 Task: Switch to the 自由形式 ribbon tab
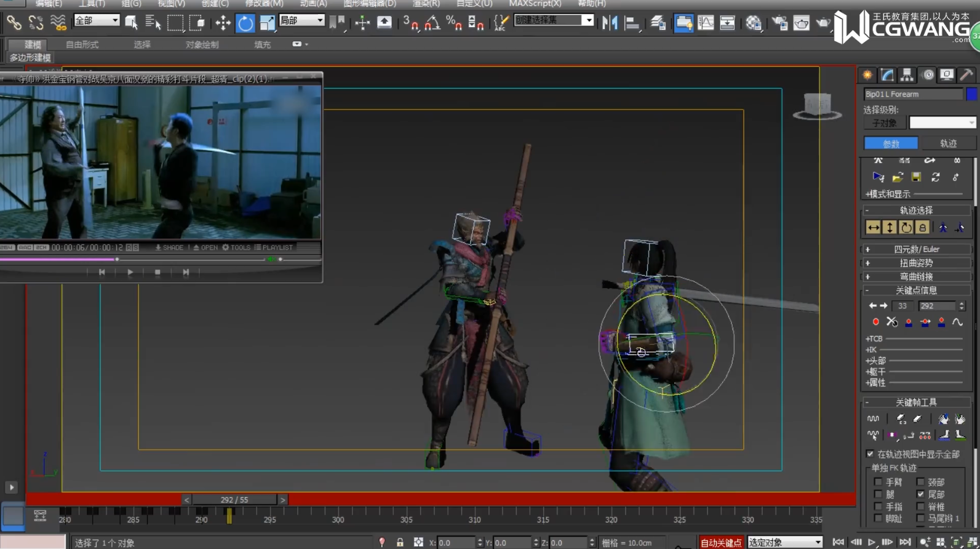[x=82, y=44]
